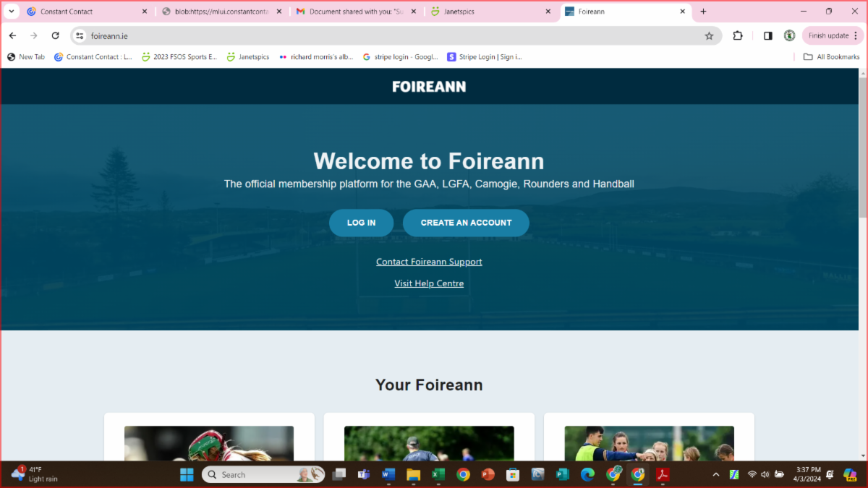Bookmark this page with star icon

pyautogui.click(x=709, y=35)
